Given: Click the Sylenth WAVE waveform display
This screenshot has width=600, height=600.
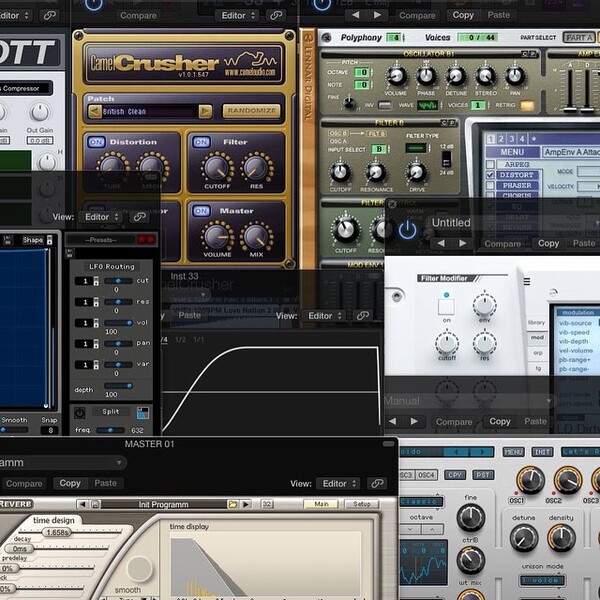Looking at the screenshot, I should (x=427, y=105).
